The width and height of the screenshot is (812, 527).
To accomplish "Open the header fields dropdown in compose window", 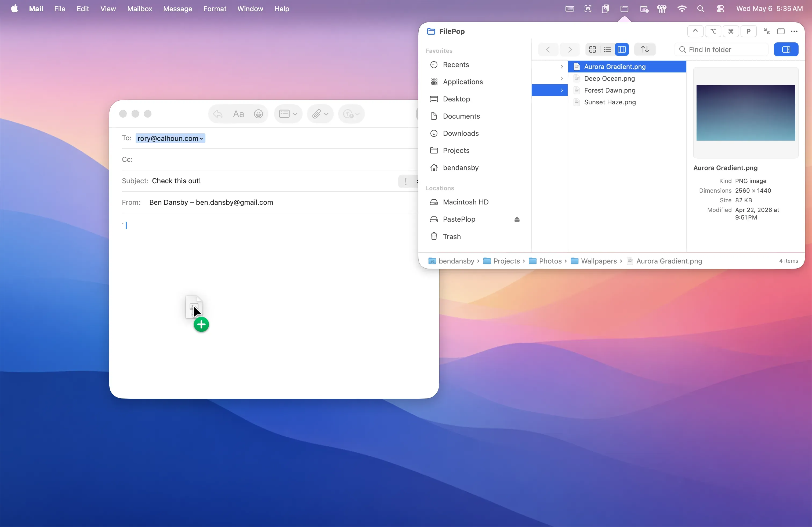I will [288, 114].
